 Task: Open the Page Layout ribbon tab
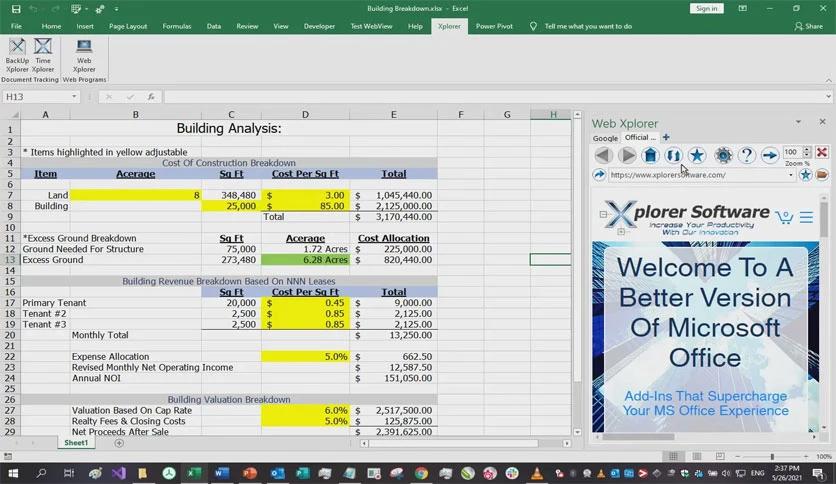[128, 26]
